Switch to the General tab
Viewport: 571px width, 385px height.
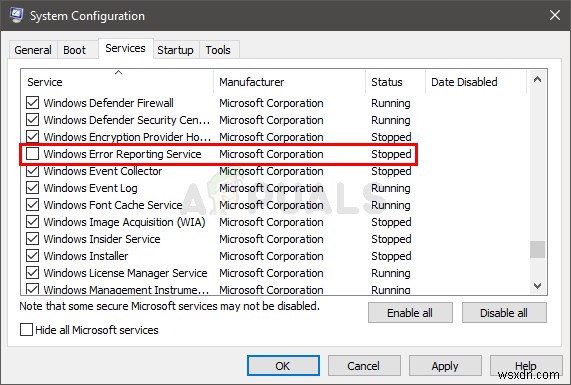click(33, 50)
